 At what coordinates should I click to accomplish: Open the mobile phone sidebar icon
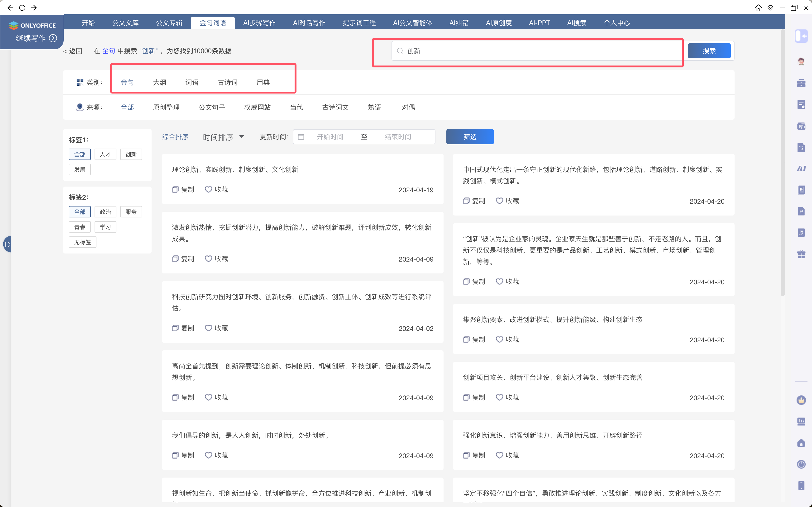pos(801,486)
